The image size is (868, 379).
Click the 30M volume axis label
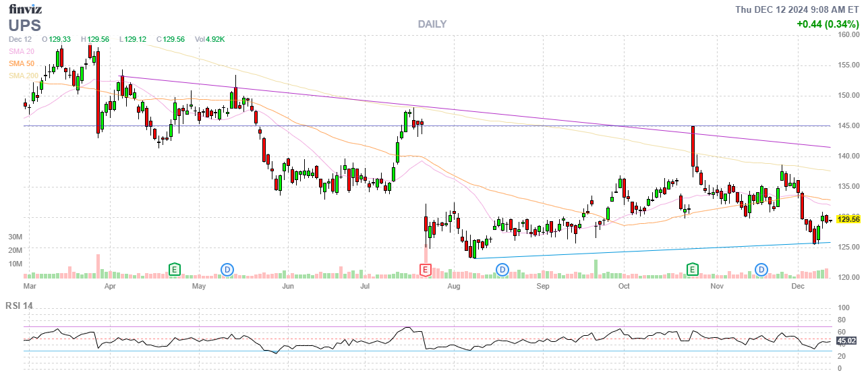pos(15,238)
